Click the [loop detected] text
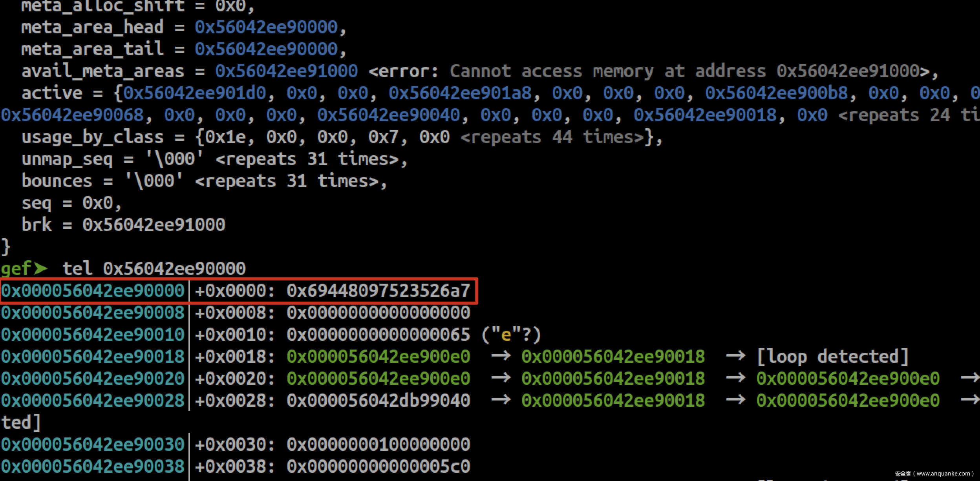 (x=832, y=357)
